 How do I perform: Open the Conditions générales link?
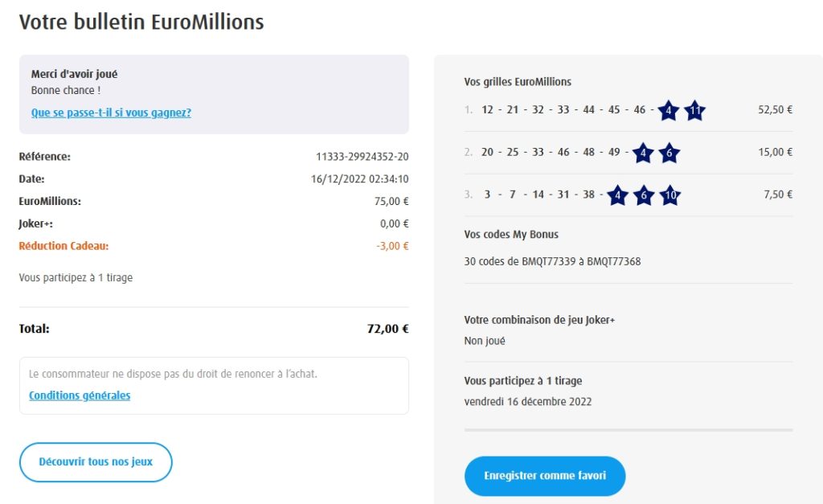pos(80,395)
